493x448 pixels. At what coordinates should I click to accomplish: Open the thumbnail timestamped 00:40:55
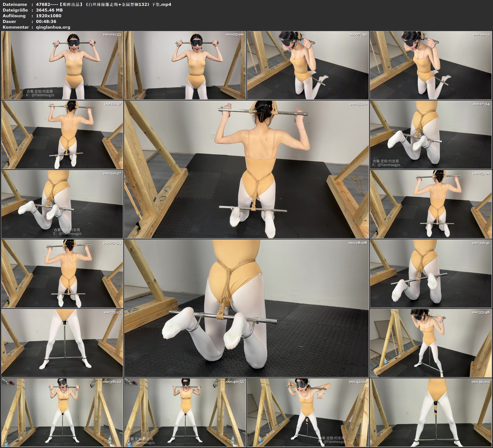pos(185,412)
